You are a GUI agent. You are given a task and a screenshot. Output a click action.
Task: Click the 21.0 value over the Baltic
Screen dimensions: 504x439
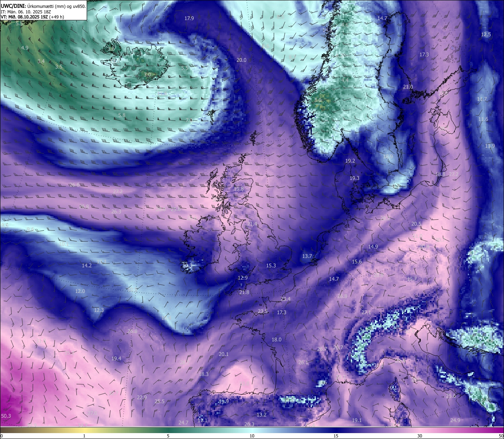click(408, 87)
